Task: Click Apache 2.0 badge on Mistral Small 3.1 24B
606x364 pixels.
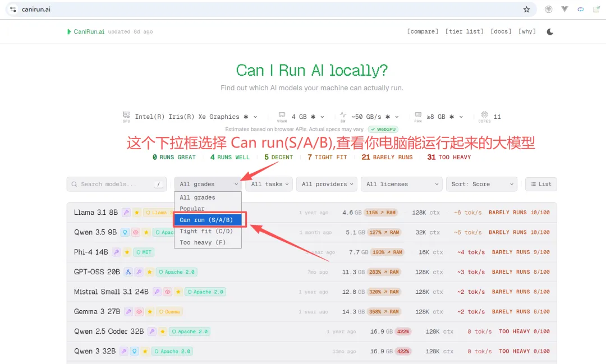Action: (205, 292)
